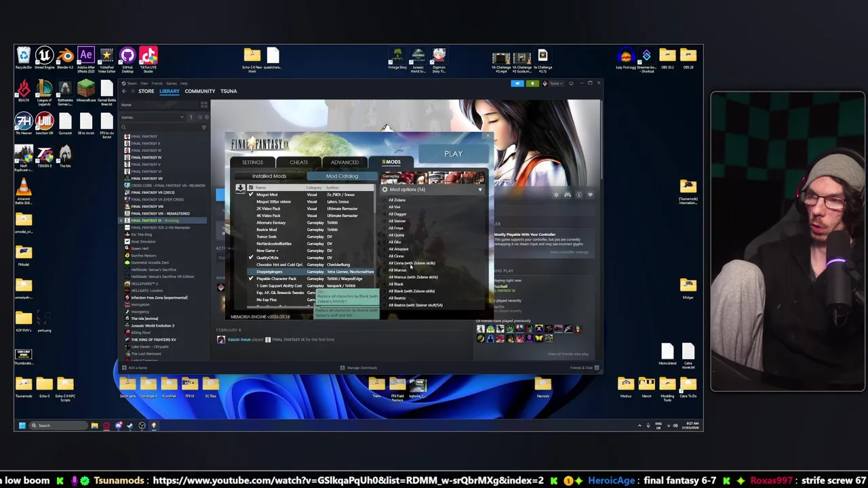Open the Games dropdown in Steam sidebar
Viewport: 868px width, 488px height.
point(153,117)
